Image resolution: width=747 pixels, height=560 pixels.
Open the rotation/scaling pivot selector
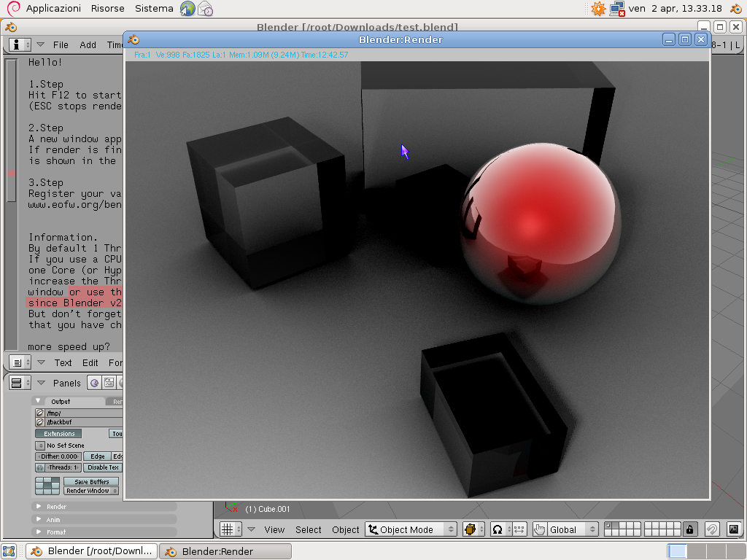pyautogui.click(x=500, y=529)
